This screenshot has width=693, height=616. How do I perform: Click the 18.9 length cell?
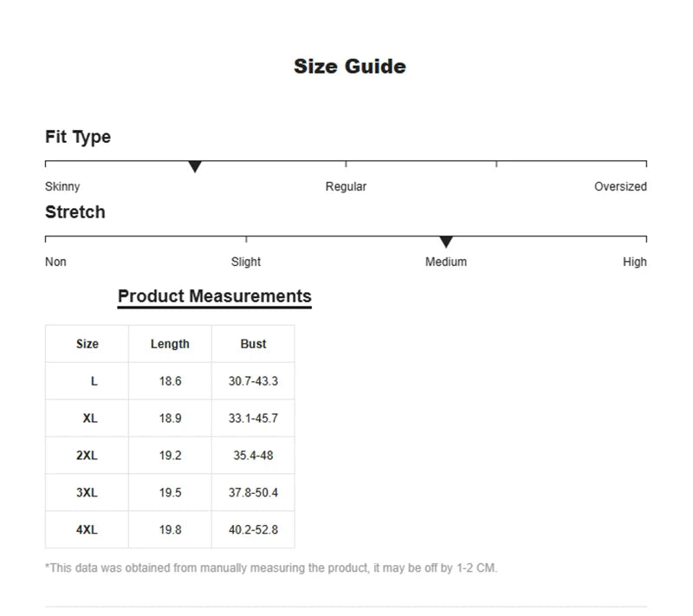pos(171,418)
